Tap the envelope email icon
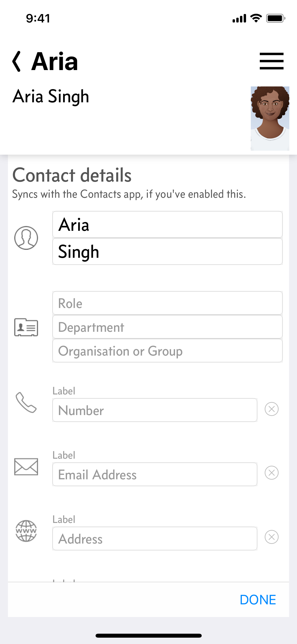Viewport: 297px width, 644px height. pos(26,467)
